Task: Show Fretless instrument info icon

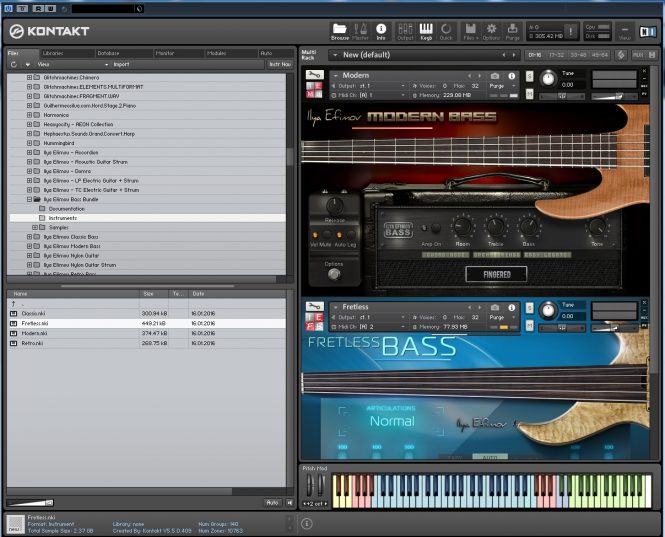Action: [x=512, y=308]
